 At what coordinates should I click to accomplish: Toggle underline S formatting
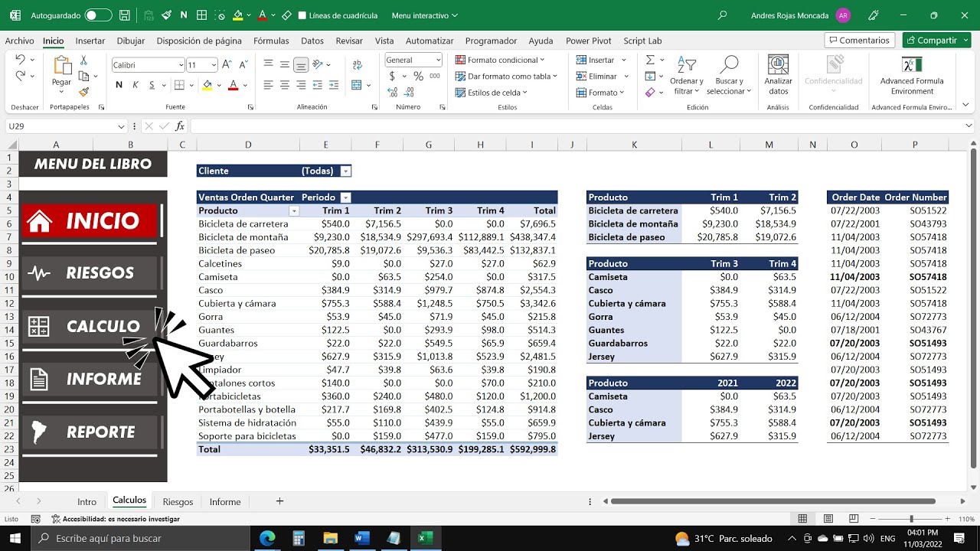click(x=152, y=85)
